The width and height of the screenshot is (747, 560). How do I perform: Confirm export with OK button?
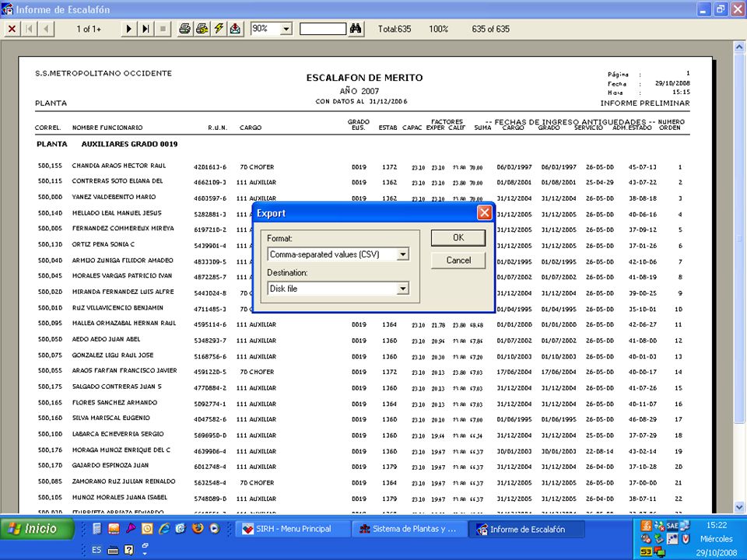point(458,238)
